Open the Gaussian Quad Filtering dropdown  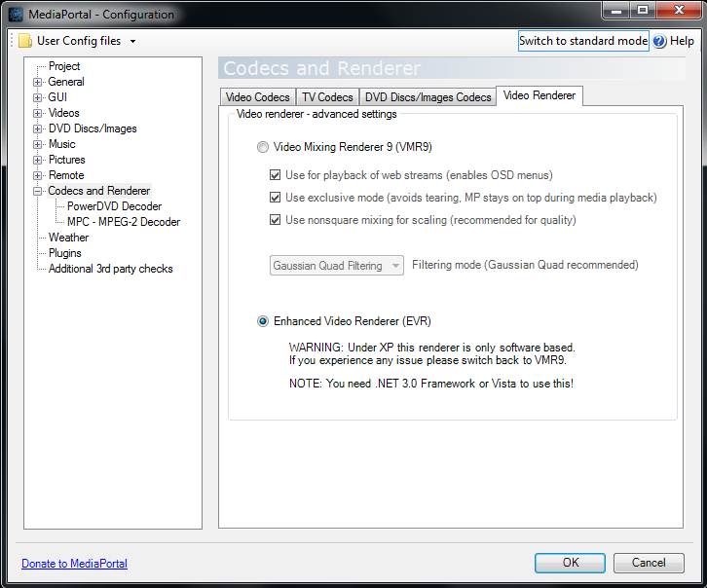(336, 266)
